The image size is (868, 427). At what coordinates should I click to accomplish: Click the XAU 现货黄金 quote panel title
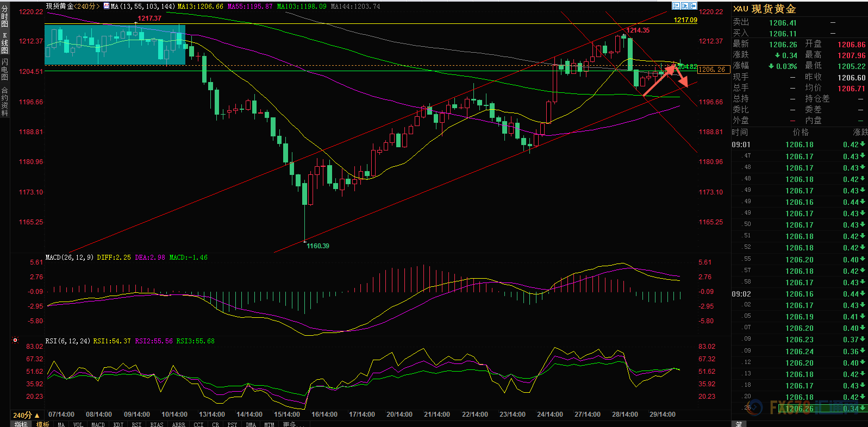pos(765,9)
